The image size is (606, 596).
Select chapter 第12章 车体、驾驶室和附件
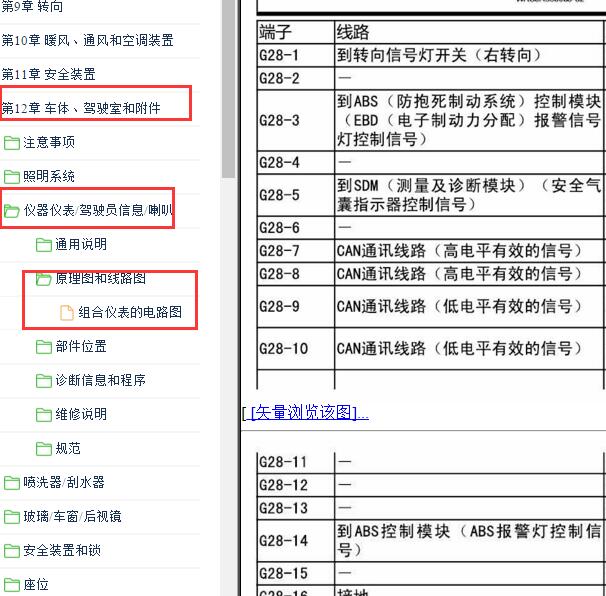[81, 108]
